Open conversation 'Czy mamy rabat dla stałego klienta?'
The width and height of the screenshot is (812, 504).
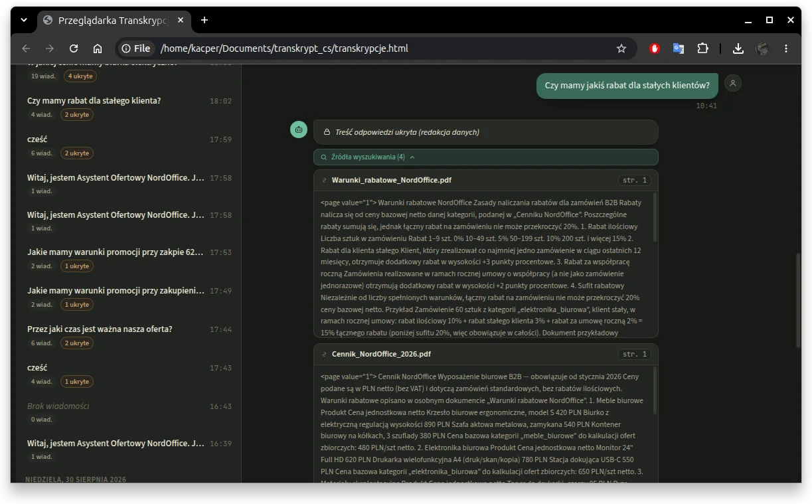click(129, 107)
